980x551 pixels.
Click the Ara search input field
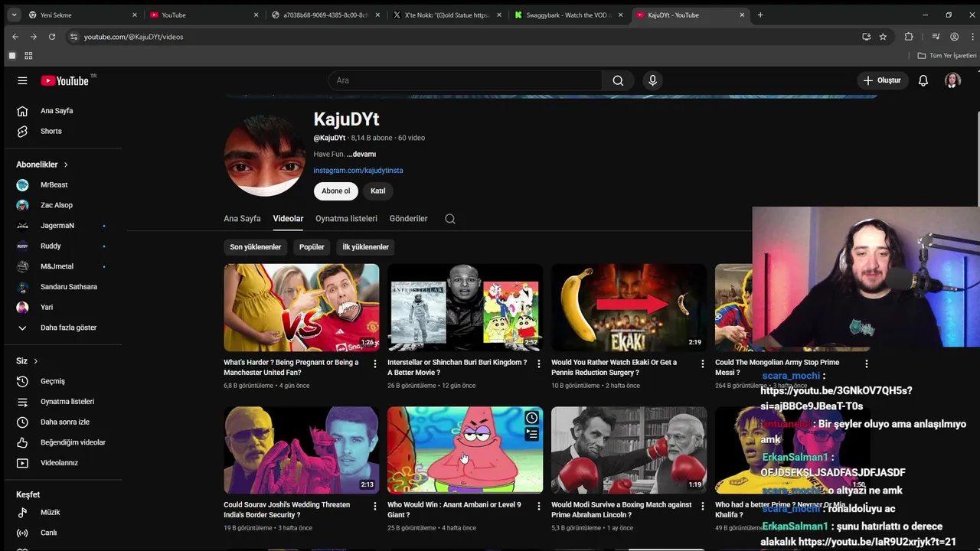pyautogui.click(x=465, y=80)
